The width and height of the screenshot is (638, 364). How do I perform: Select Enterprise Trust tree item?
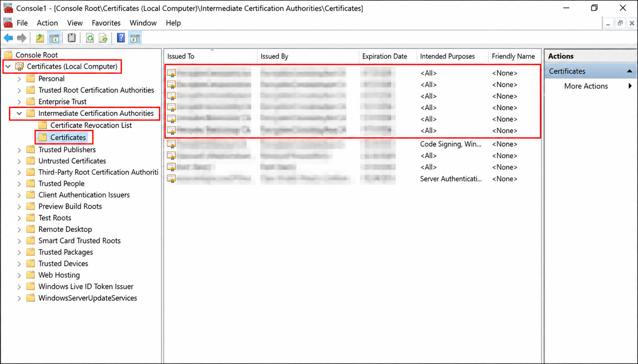(x=62, y=102)
